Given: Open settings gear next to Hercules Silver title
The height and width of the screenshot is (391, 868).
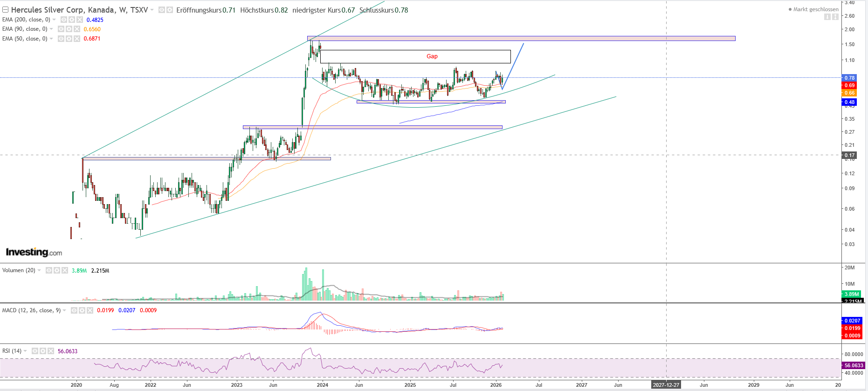Looking at the screenshot, I should point(170,10).
